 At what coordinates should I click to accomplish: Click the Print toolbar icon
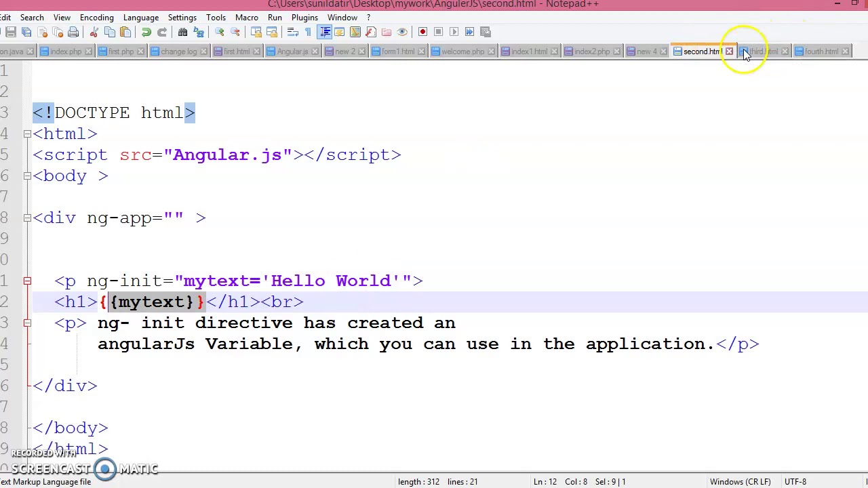(x=73, y=32)
